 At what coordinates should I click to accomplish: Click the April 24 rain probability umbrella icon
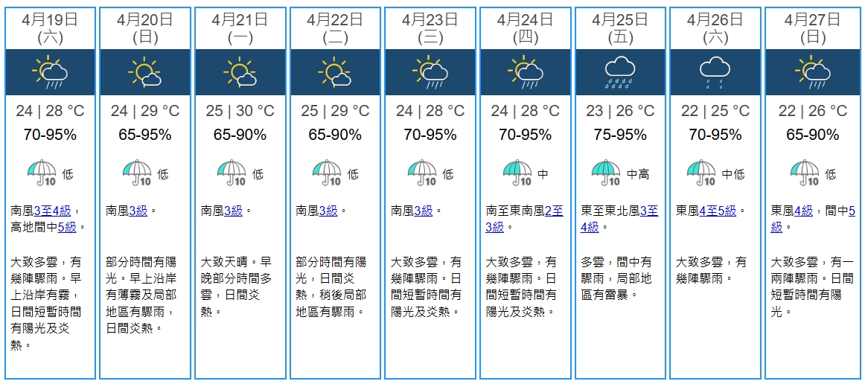click(517, 173)
